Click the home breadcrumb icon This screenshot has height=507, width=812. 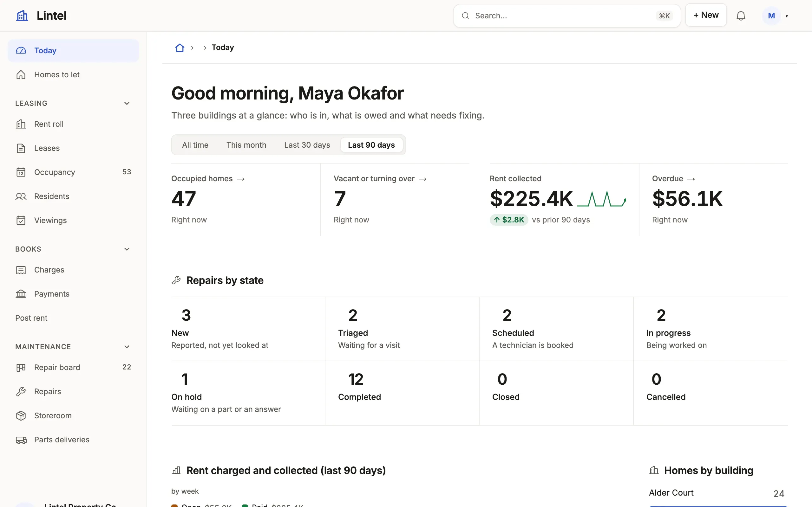pos(180,48)
